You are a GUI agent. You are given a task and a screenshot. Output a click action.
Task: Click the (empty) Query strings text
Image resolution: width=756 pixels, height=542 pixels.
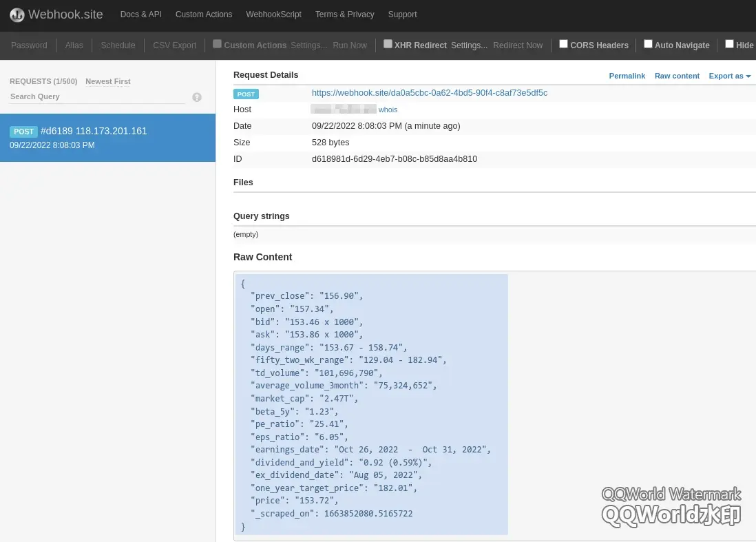pyautogui.click(x=246, y=234)
